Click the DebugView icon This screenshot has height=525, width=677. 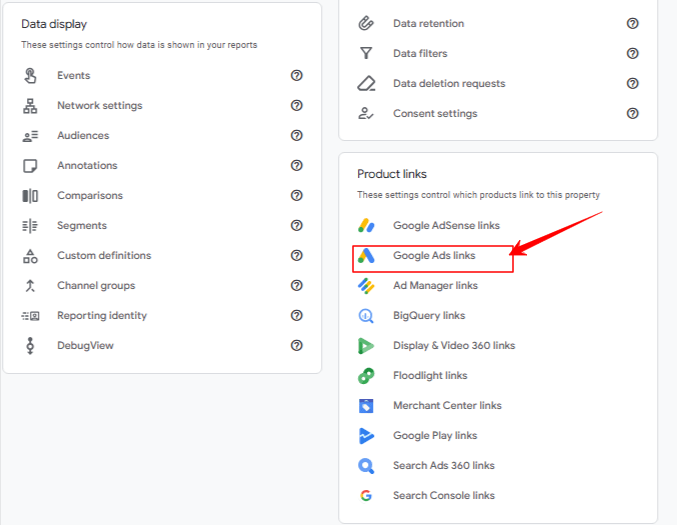point(30,346)
